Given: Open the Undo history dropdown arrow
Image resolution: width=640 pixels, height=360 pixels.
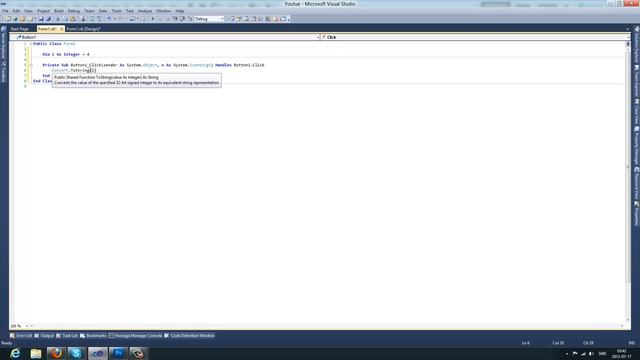Looking at the screenshot, I should 114,19.
